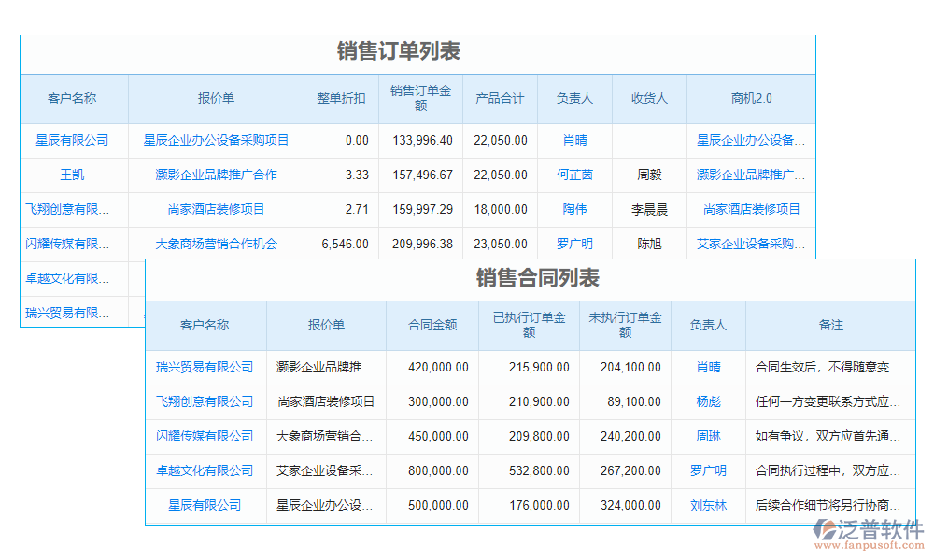The image size is (934, 560).
Task: Click responsible person 刘东林 in contract list
Action: [707, 506]
